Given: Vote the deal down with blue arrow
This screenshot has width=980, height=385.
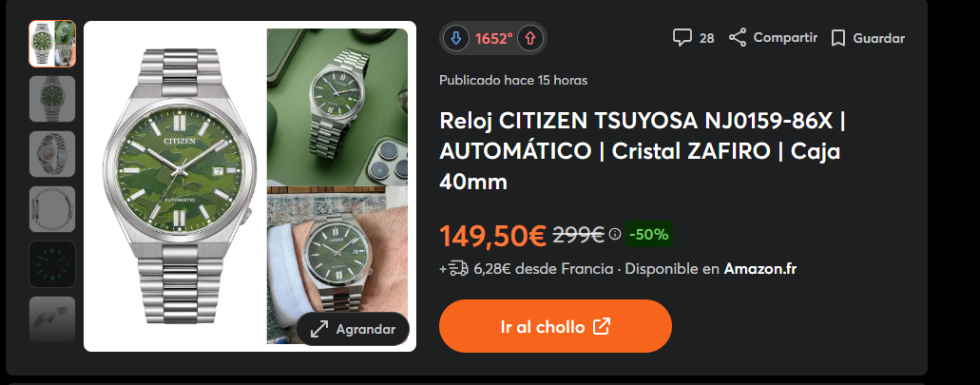Looking at the screenshot, I should click(455, 38).
